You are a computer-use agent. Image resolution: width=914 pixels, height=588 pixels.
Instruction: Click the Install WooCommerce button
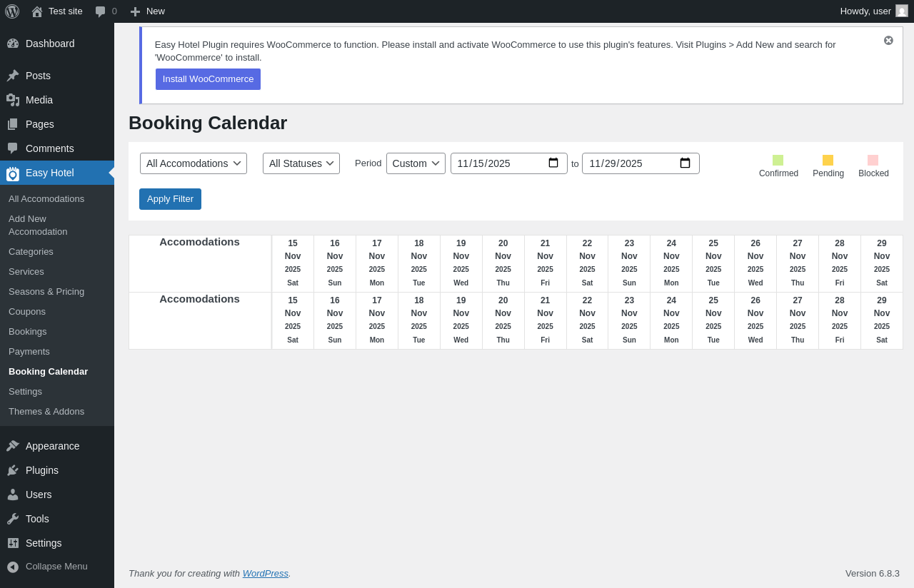208,79
